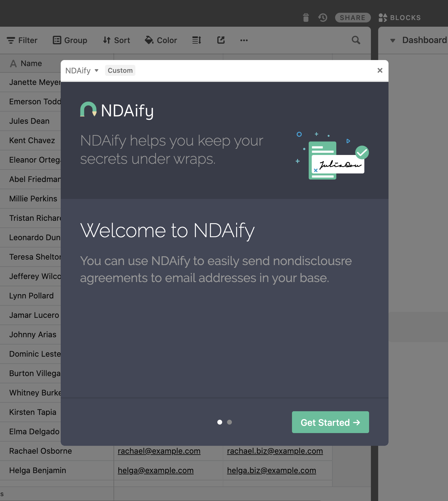Click the Get Started button
Screen dimensions: 448x501
[x=331, y=422]
